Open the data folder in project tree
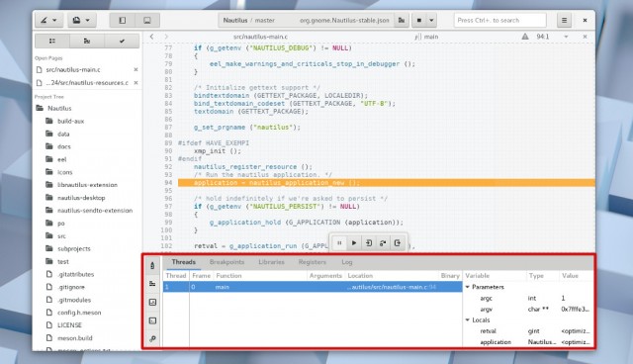Image resolution: width=633 pixels, height=364 pixels. [63, 134]
